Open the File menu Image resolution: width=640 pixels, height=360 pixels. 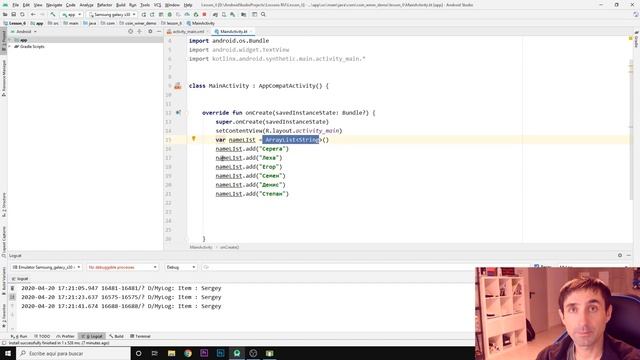pyautogui.click(x=16, y=5)
